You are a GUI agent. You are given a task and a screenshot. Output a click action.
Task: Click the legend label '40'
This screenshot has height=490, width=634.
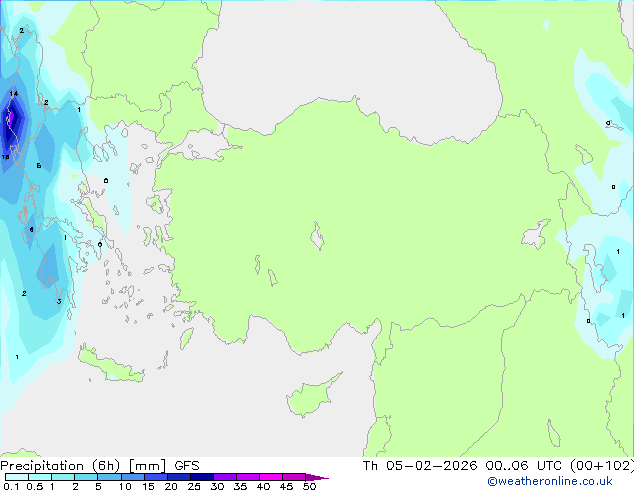(x=263, y=486)
